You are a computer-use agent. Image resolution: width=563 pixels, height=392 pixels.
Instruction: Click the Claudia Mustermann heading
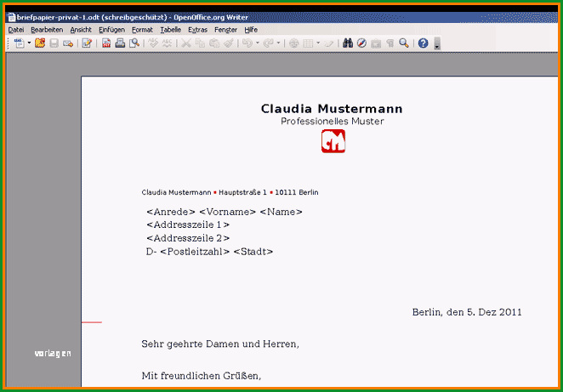[x=332, y=108]
